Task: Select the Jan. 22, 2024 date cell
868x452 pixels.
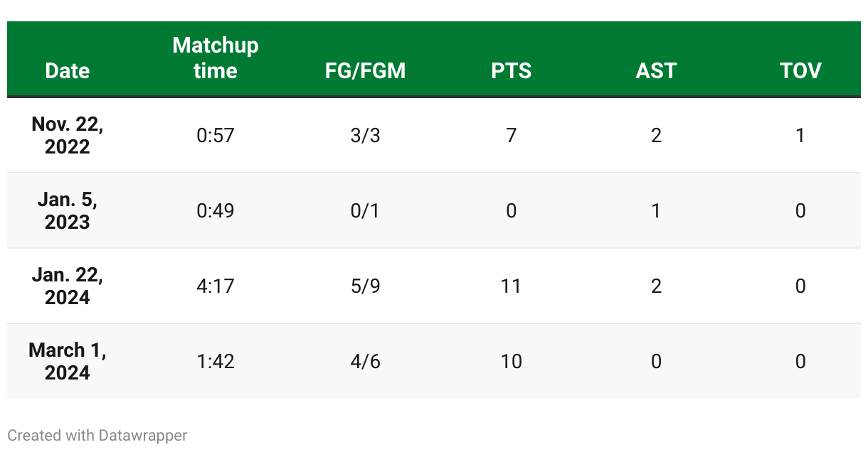Action: point(68,286)
